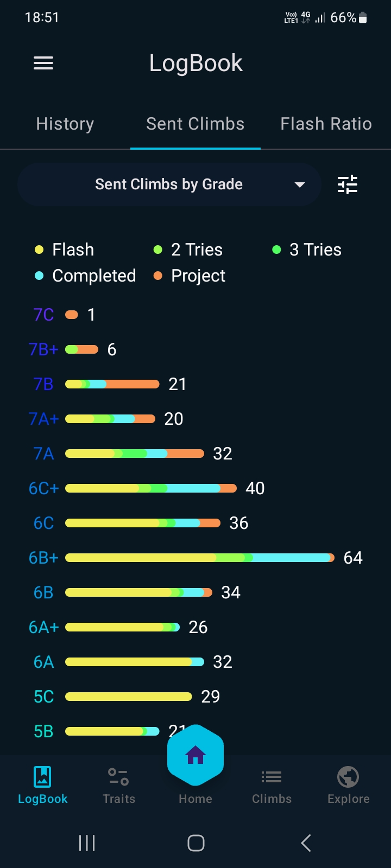
Task: Toggle the Flash legend series
Action: (x=65, y=250)
